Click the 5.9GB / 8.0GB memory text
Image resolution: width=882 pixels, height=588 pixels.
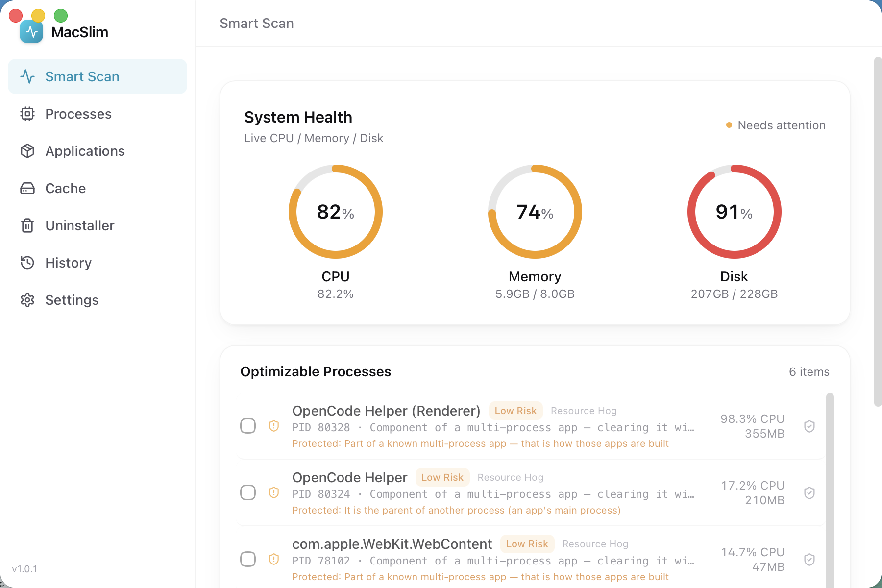pyautogui.click(x=535, y=294)
